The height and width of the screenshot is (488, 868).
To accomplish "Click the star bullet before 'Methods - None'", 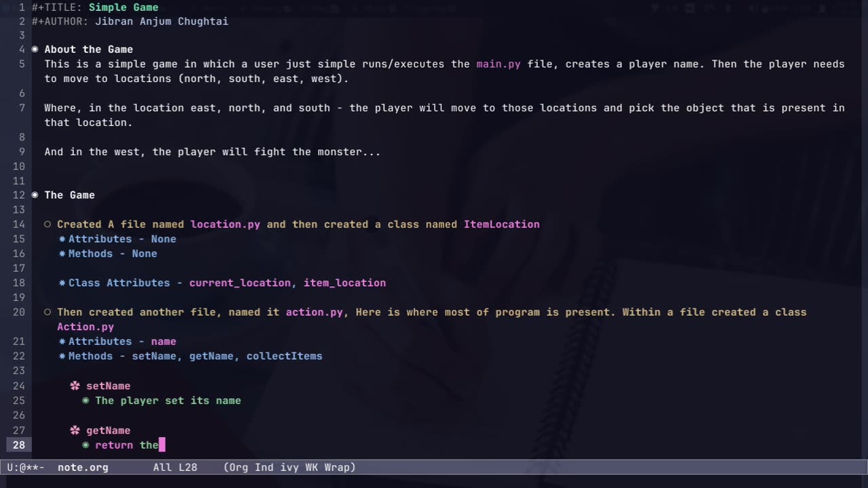I will point(62,253).
